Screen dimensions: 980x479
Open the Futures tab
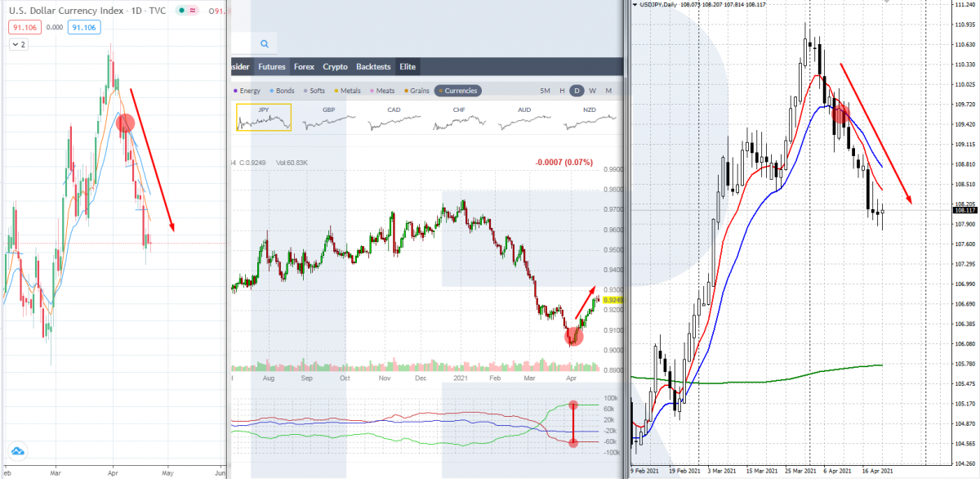coord(271,67)
